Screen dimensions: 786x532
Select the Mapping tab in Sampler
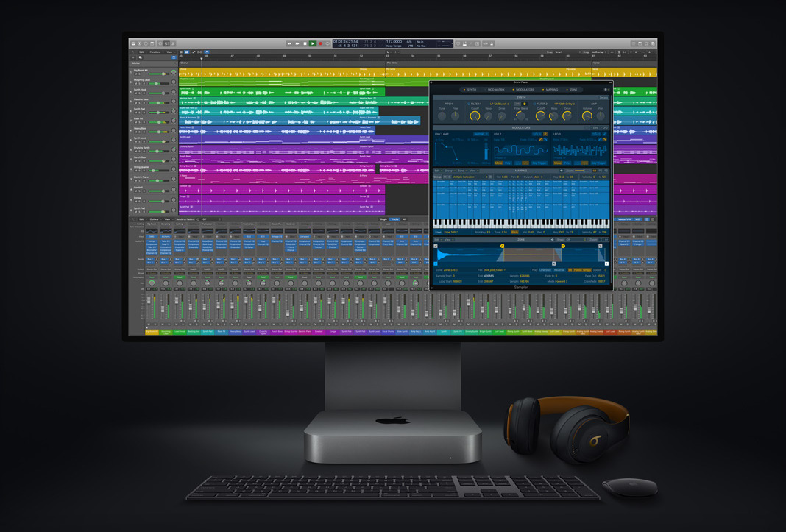tap(552, 89)
